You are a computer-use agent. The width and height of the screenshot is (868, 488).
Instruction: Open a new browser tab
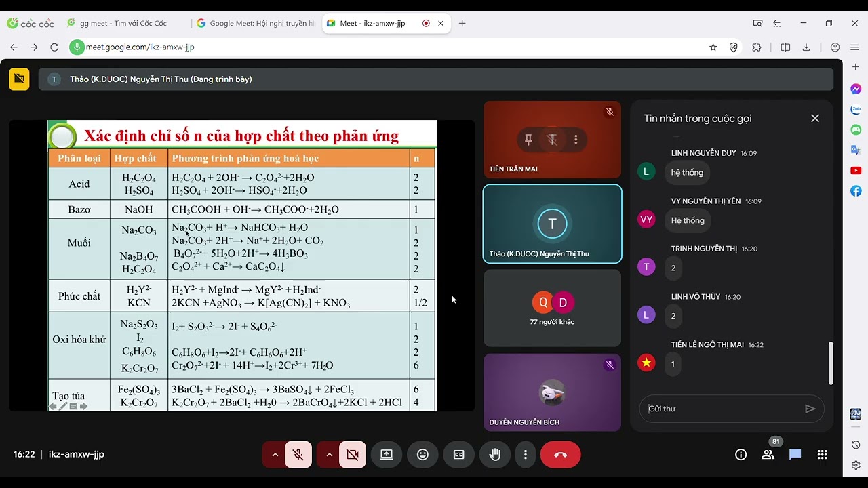(x=462, y=23)
